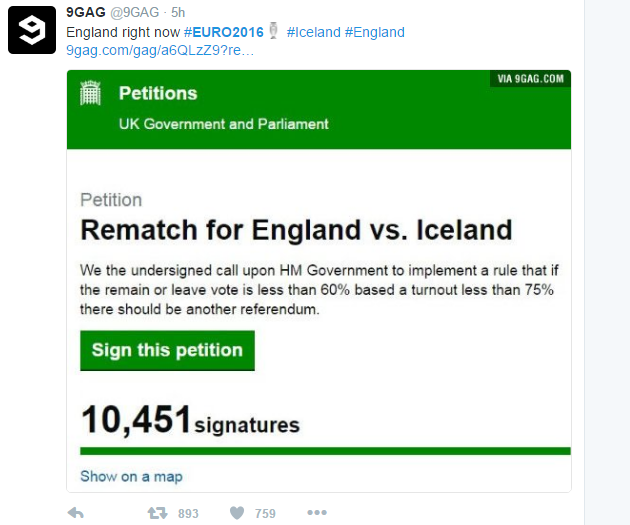The height and width of the screenshot is (525, 630).
Task: Click the Rematch for England vs. Iceland heading
Action: coord(296,230)
